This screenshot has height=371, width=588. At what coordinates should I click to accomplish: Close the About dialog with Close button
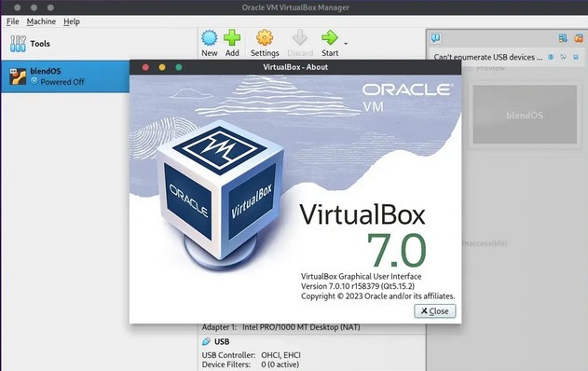point(435,311)
